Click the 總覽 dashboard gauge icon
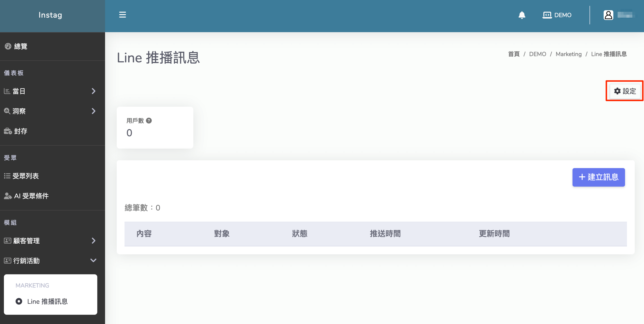The height and width of the screenshot is (324, 644). (8, 46)
